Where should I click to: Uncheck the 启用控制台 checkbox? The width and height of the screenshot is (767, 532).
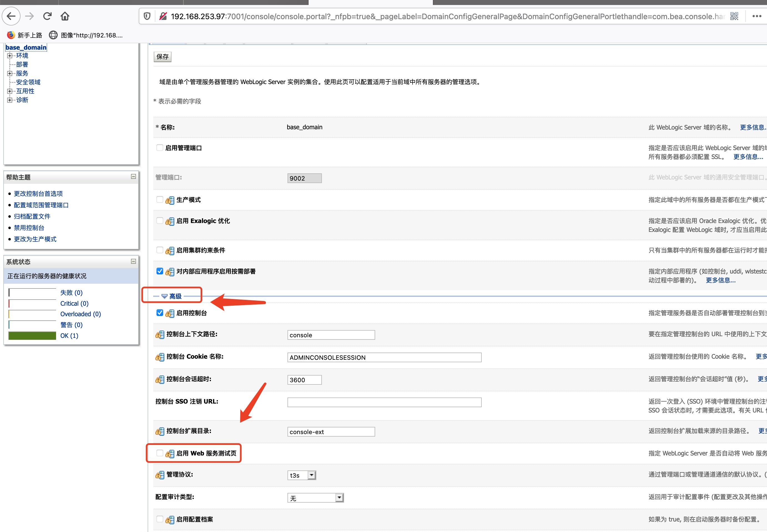160,313
